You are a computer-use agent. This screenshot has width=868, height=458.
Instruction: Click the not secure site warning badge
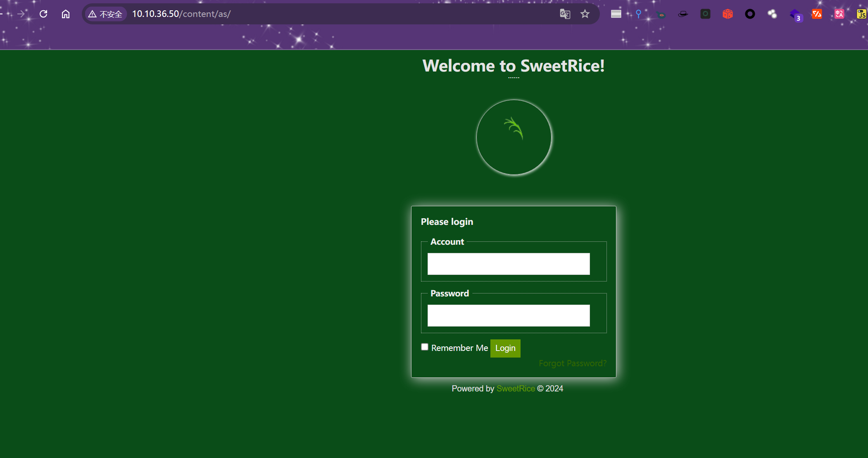click(105, 14)
